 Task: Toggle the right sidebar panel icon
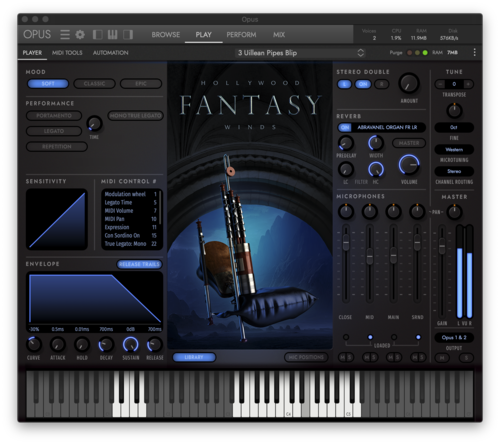click(x=128, y=34)
